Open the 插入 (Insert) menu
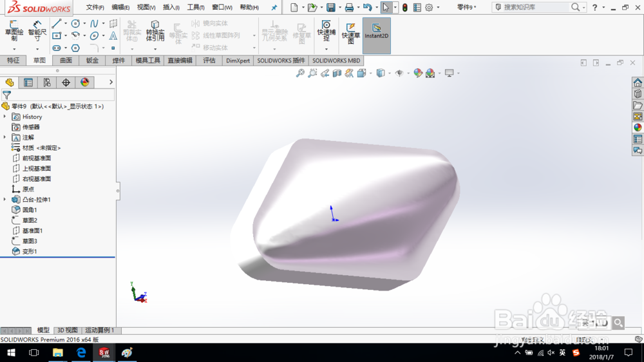The height and width of the screenshot is (362, 644). pos(171,7)
